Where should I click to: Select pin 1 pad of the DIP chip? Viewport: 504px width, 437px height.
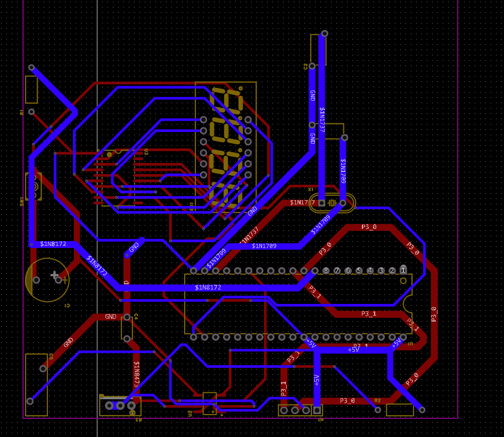(x=403, y=270)
